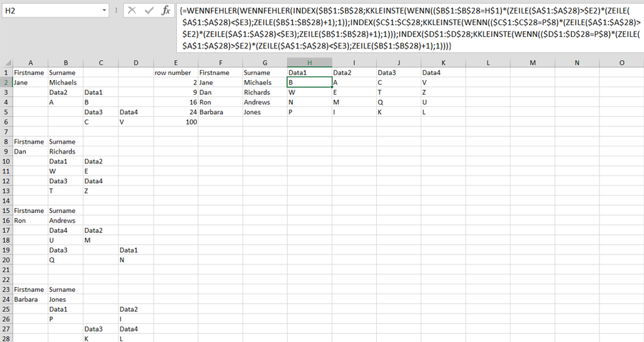The width and height of the screenshot is (644, 342).
Task: Click cell E3 with row number 9
Action: point(176,92)
